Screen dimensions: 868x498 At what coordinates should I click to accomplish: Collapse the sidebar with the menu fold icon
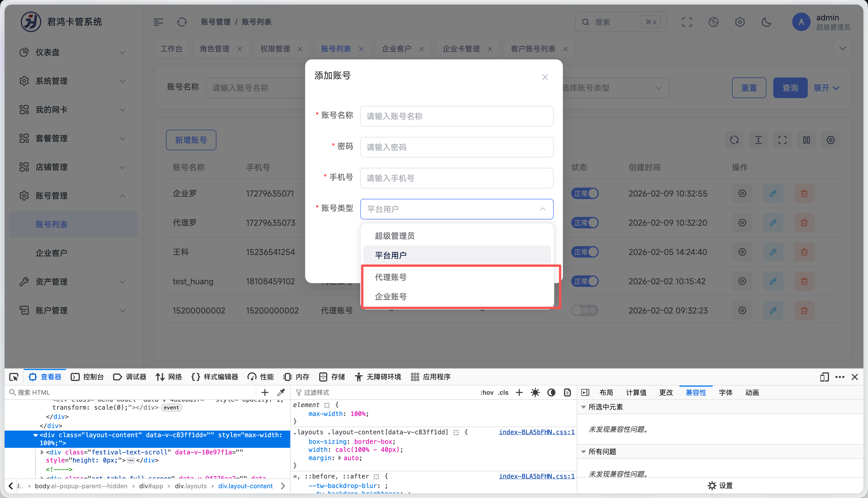pos(158,22)
